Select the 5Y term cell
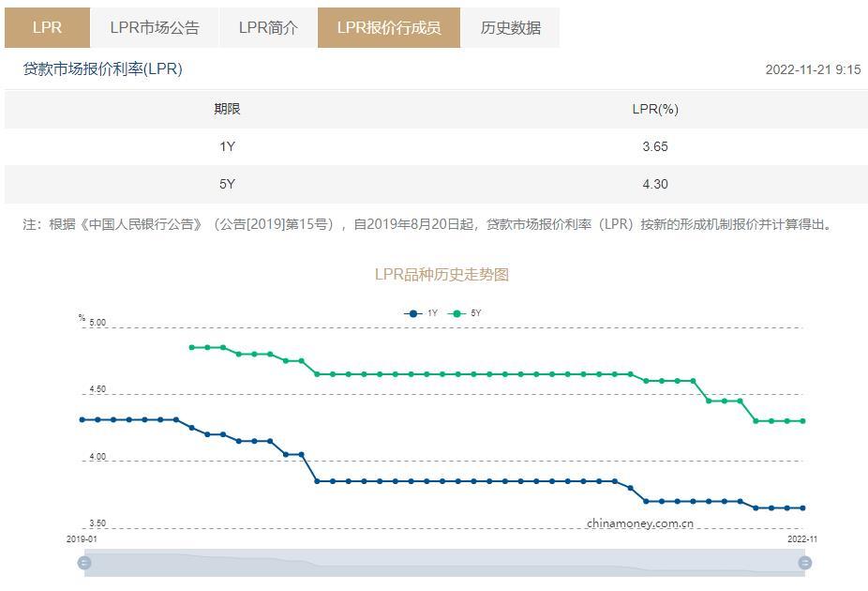The height and width of the screenshot is (591, 868). pos(227,185)
